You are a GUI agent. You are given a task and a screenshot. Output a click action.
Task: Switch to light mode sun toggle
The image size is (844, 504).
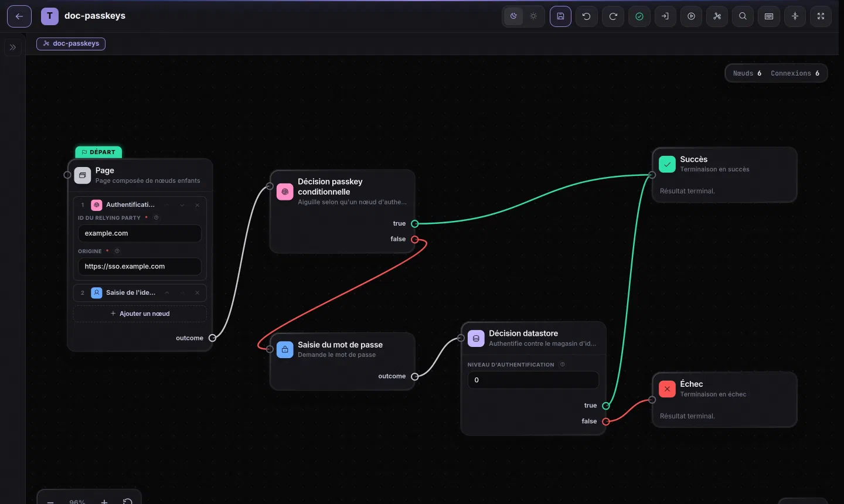tap(533, 16)
